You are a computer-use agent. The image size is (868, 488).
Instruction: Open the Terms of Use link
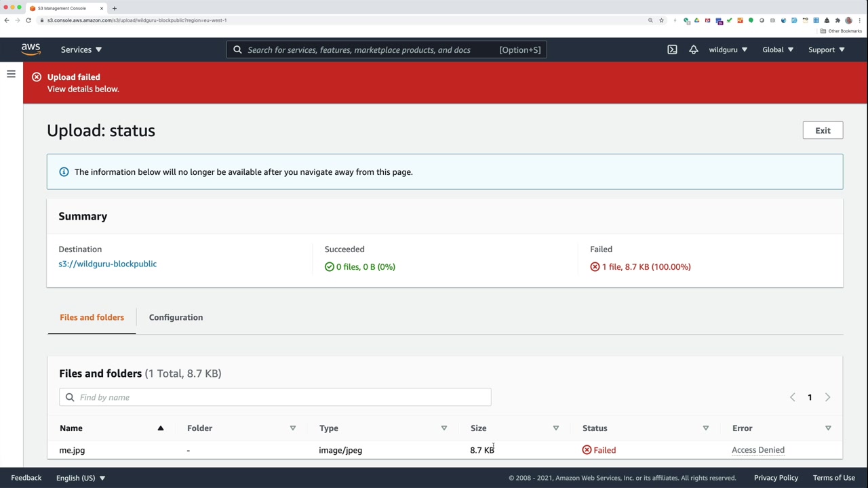click(833, 478)
